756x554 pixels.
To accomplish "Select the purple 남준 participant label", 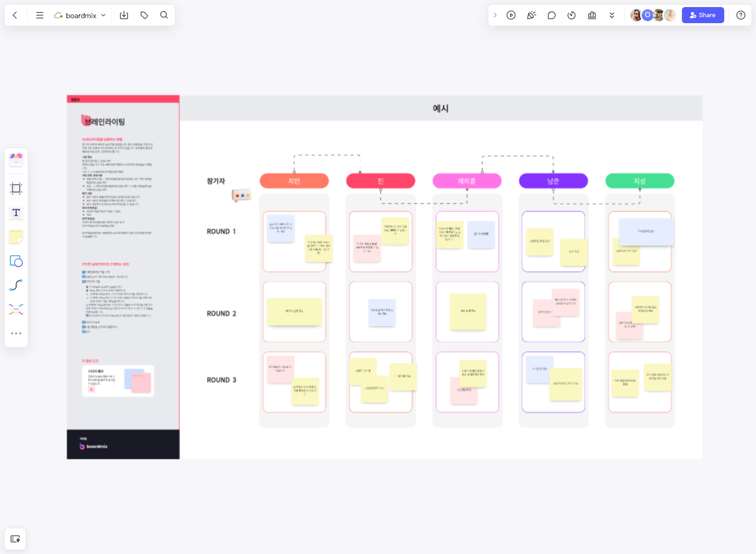I will 553,181.
